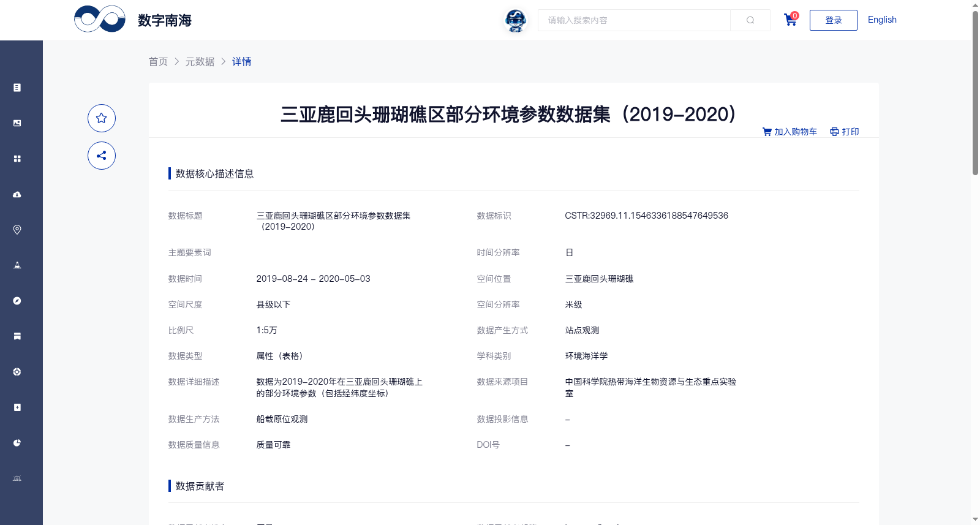Click the vertical scrollbar thumb
Screen dimensions: 980x525
(975, 92)
